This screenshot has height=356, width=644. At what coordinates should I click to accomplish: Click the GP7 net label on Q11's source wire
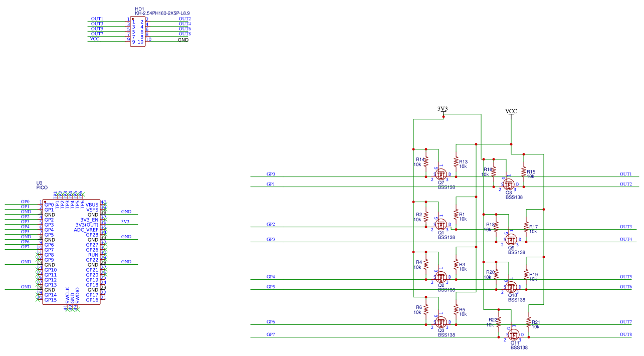(271, 334)
